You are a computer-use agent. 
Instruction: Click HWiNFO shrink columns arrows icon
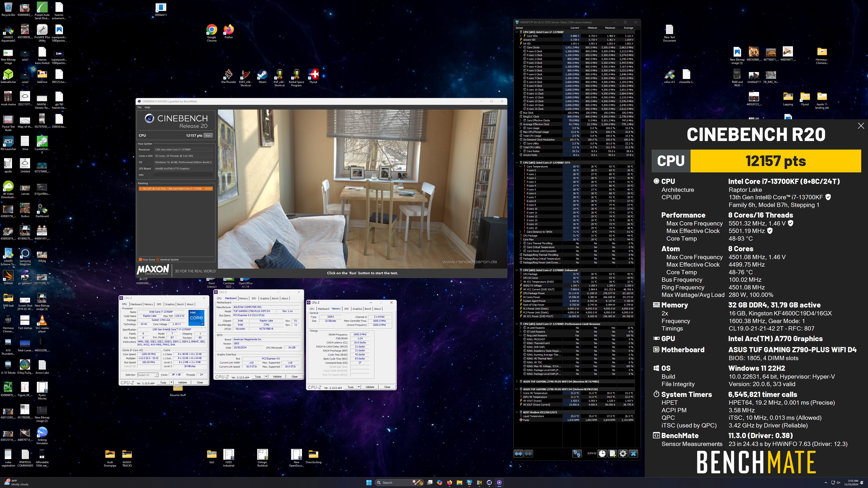[x=528, y=454]
